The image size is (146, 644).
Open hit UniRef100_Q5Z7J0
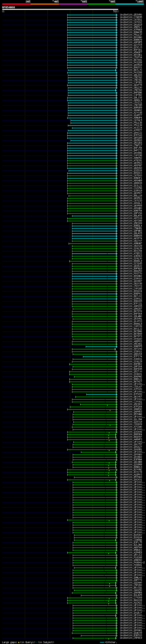(x=131, y=371)
